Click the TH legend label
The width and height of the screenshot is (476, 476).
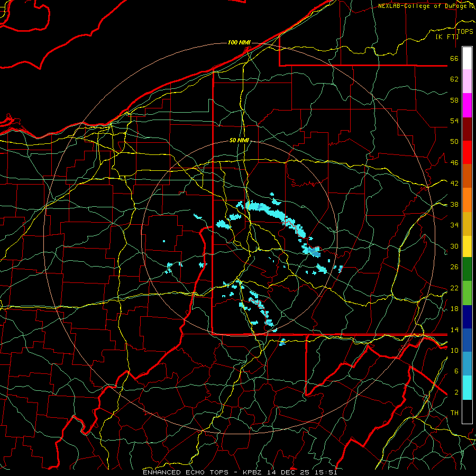[454, 413]
